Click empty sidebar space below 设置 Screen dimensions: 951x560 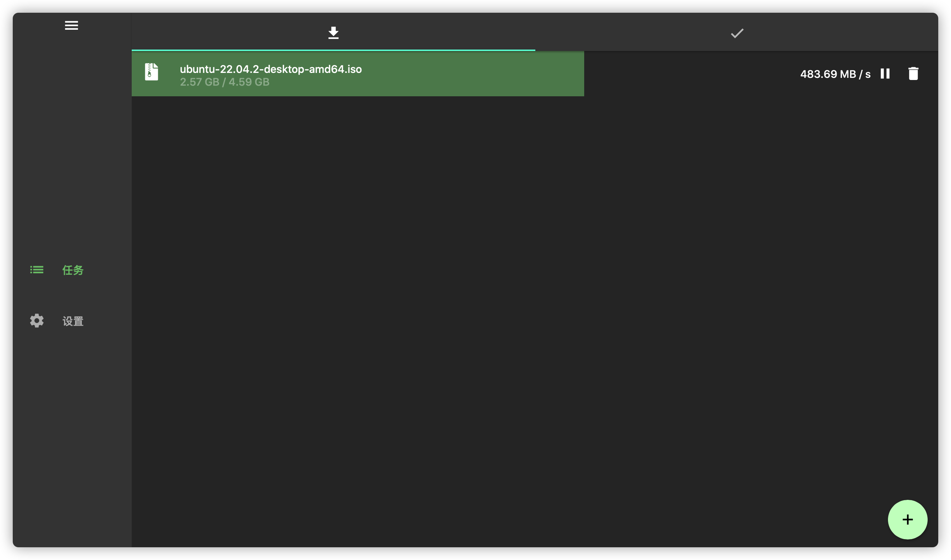pos(72,434)
